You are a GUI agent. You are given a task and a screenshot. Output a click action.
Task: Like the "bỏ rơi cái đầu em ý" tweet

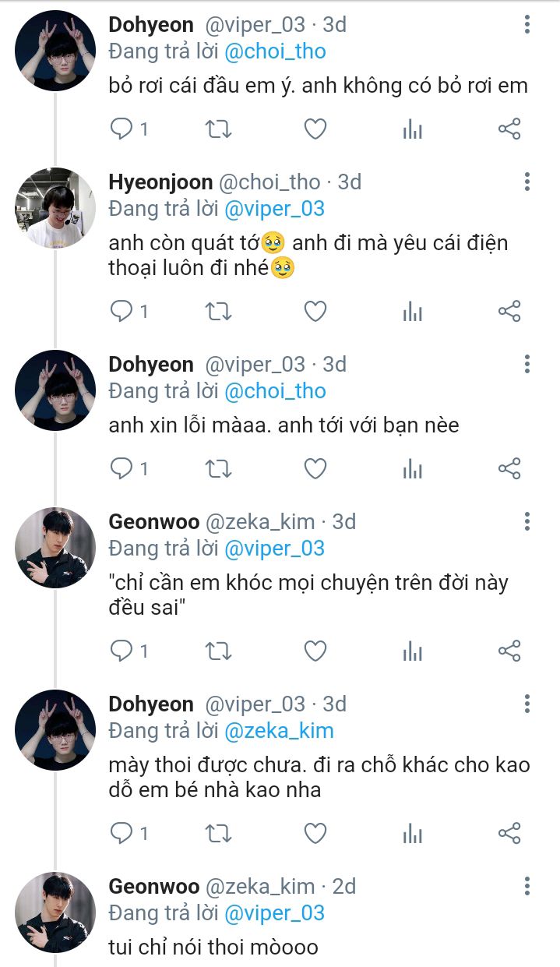coord(315,129)
